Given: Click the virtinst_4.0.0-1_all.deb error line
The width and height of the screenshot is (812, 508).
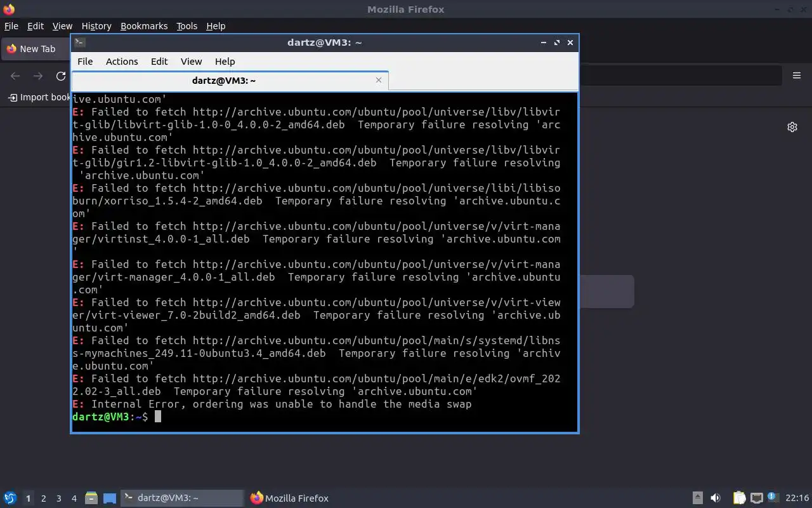Looking at the screenshot, I should (x=317, y=239).
